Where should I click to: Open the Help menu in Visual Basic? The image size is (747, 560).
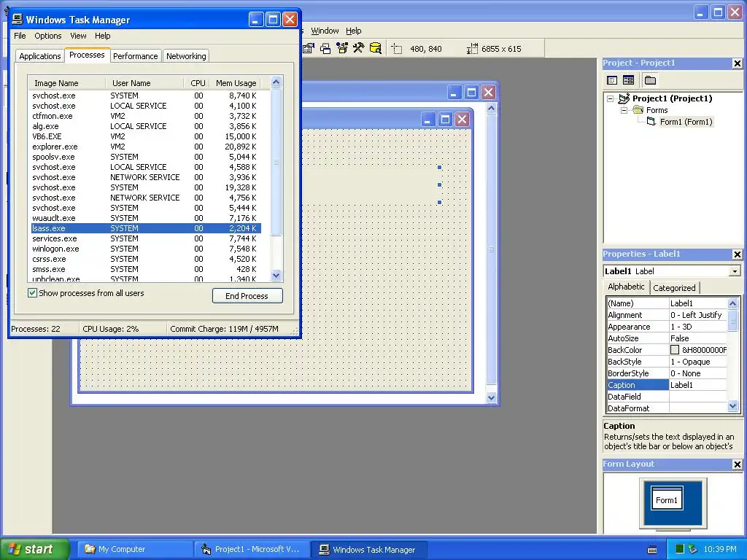tap(354, 31)
